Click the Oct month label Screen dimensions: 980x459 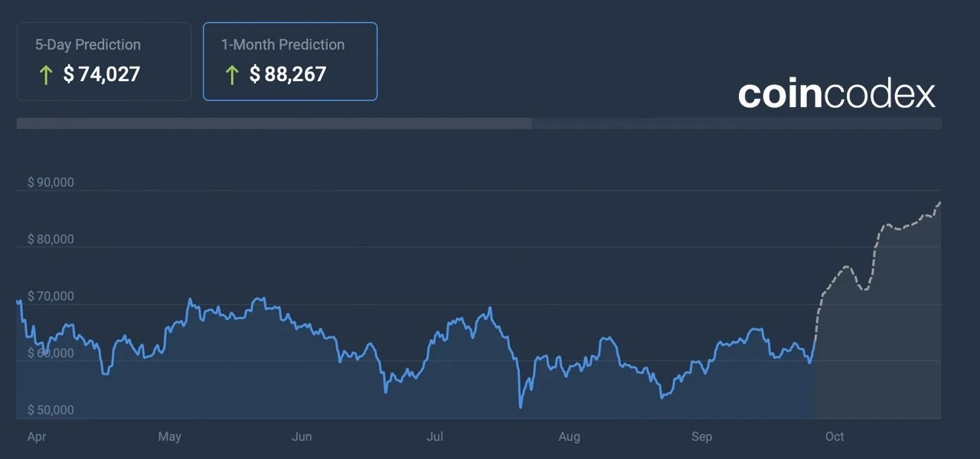tap(835, 437)
